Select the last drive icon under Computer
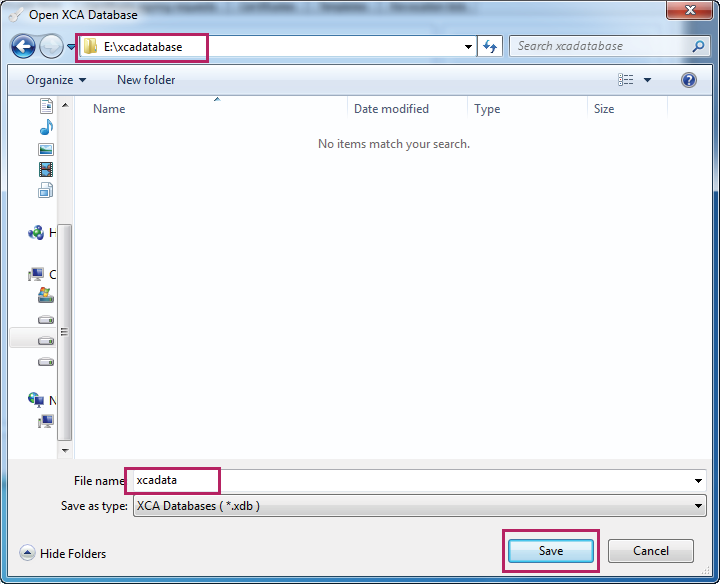This screenshot has height=584, width=720. 46,362
